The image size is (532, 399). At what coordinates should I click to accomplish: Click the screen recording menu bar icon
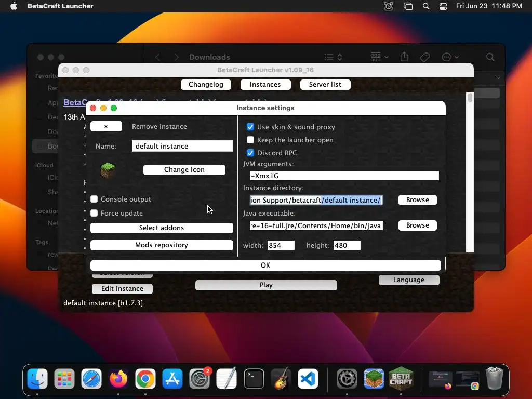click(389, 6)
